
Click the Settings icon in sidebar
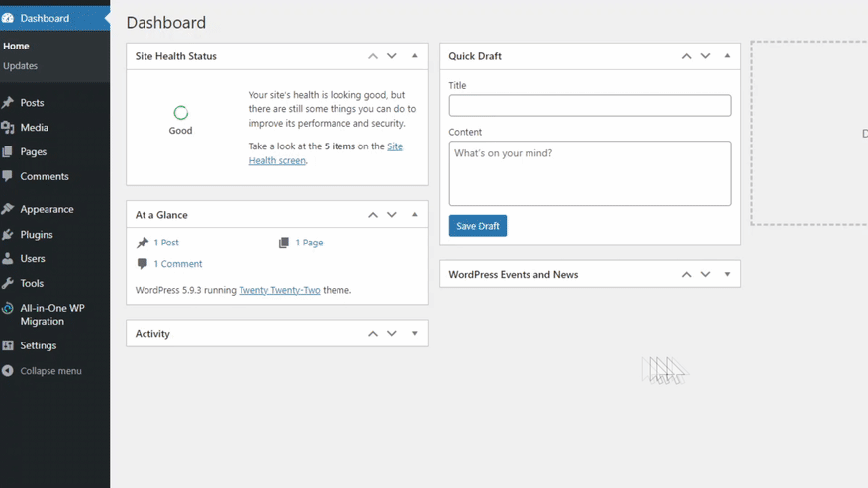[8, 346]
